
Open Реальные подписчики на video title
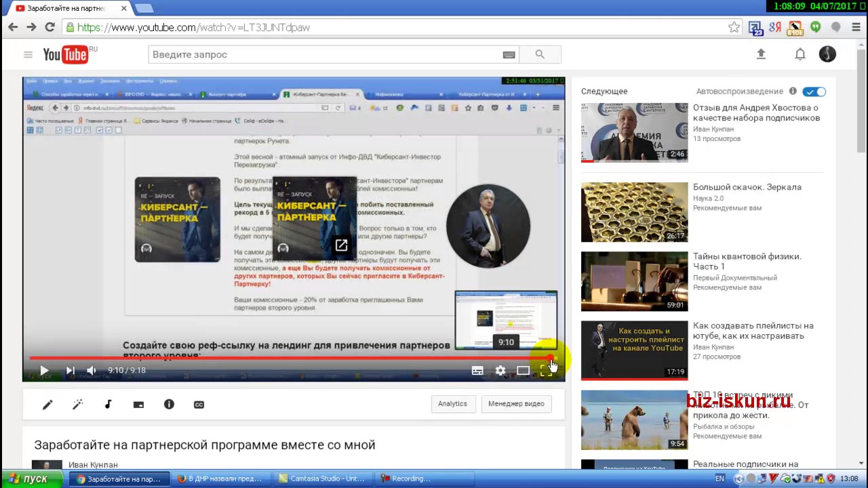pyautogui.click(x=745, y=464)
